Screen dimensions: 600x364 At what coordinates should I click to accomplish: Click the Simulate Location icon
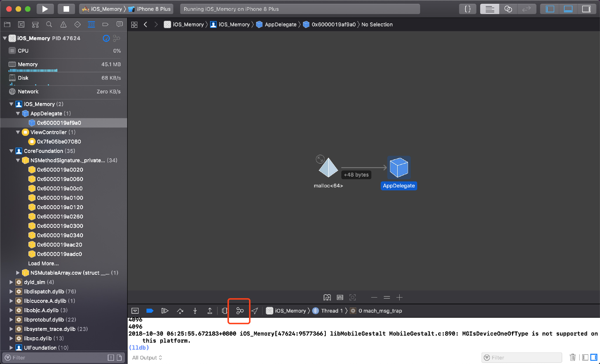pyautogui.click(x=255, y=311)
